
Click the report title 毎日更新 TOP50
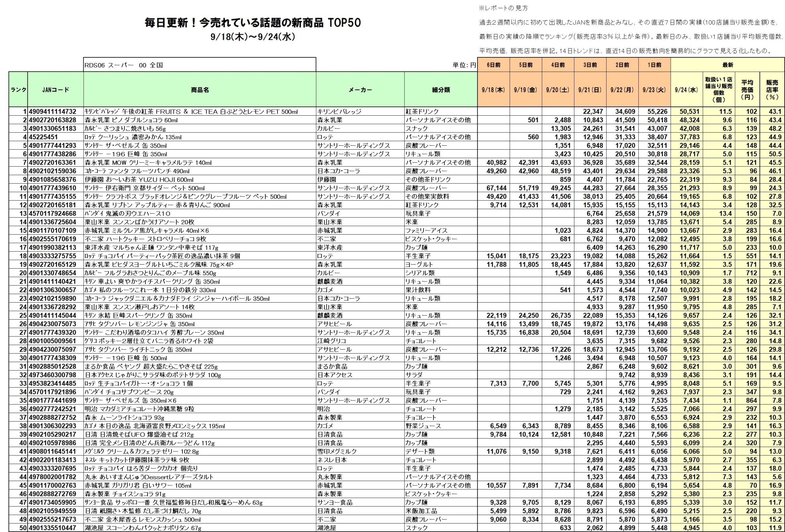253,23
